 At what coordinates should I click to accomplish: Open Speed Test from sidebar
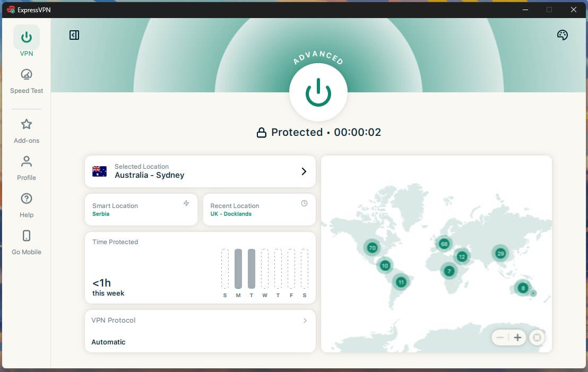tap(26, 81)
